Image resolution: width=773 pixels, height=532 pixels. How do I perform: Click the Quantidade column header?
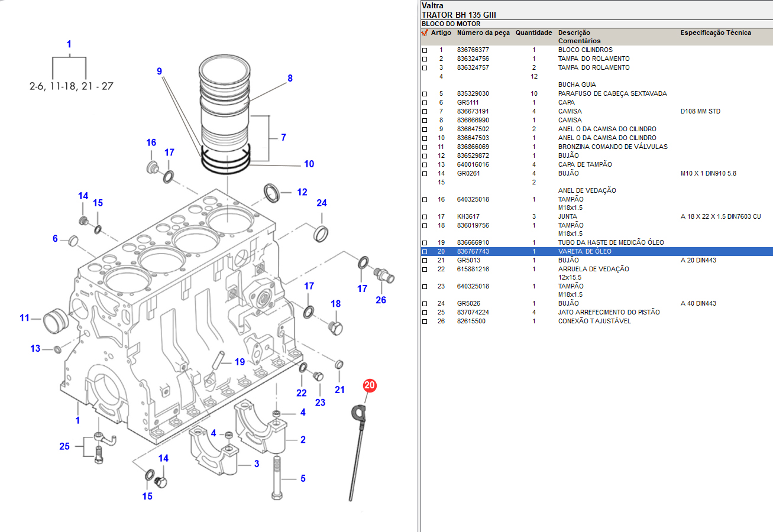pos(533,33)
